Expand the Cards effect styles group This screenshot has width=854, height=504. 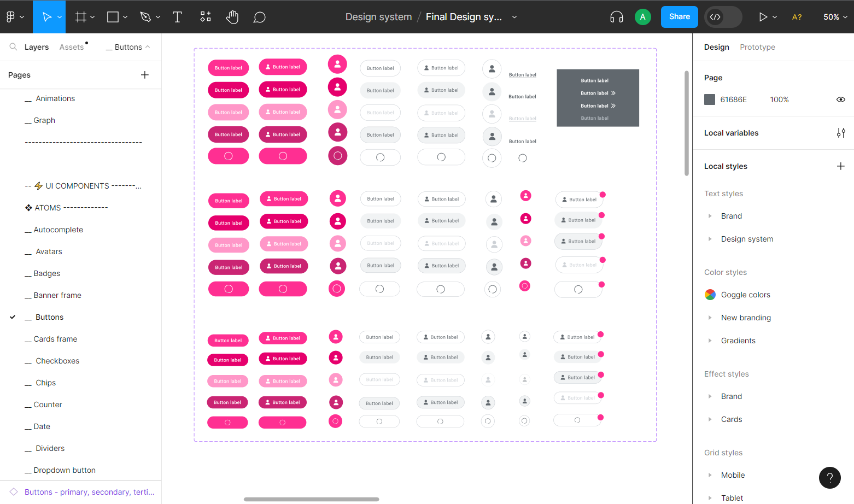tap(710, 419)
